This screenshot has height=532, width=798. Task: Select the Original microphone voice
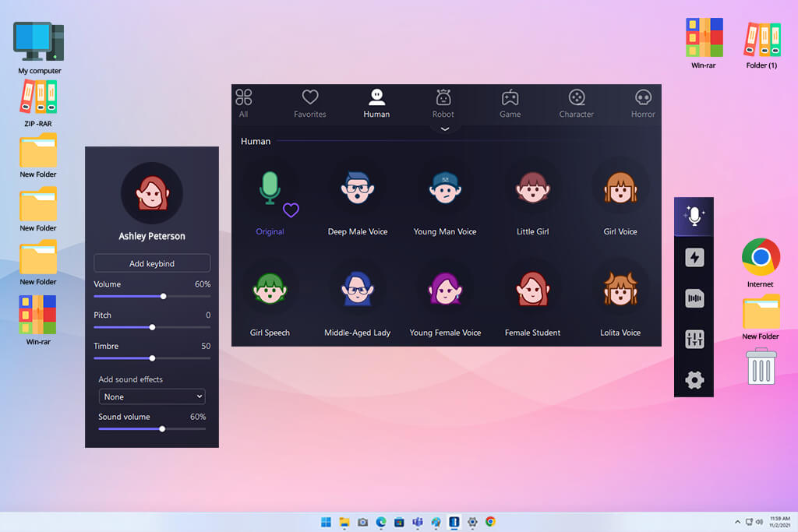pyautogui.click(x=269, y=188)
